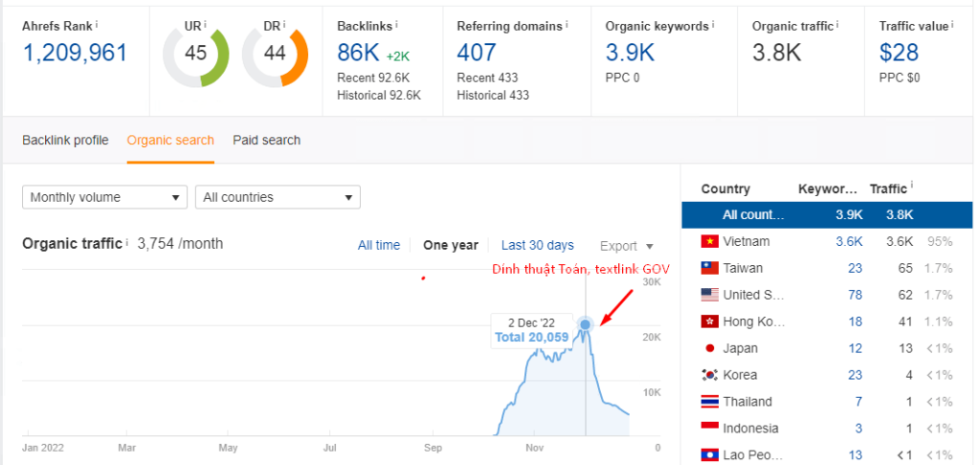Image resolution: width=980 pixels, height=465 pixels.
Task: Click info icon next to Organic traffic header
Action: point(837,24)
